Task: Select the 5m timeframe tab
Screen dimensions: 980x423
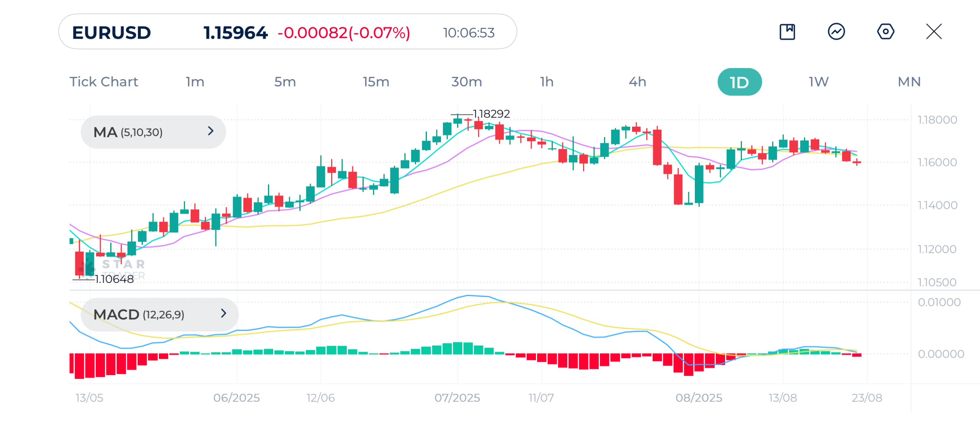Action: 285,82
